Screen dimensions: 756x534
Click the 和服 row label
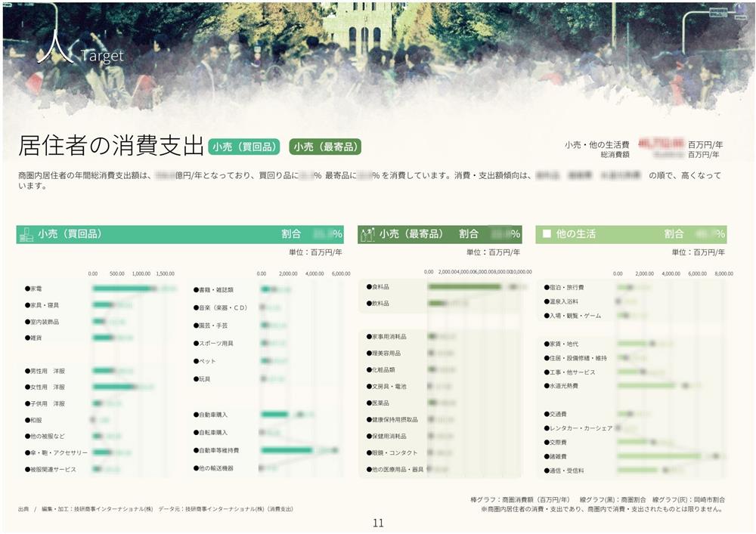click(33, 420)
